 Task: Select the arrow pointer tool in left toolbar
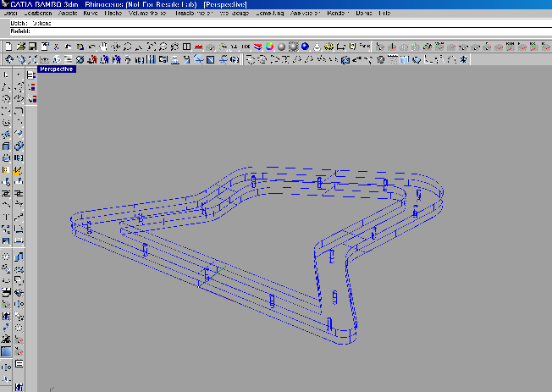[x=7, y=75]
